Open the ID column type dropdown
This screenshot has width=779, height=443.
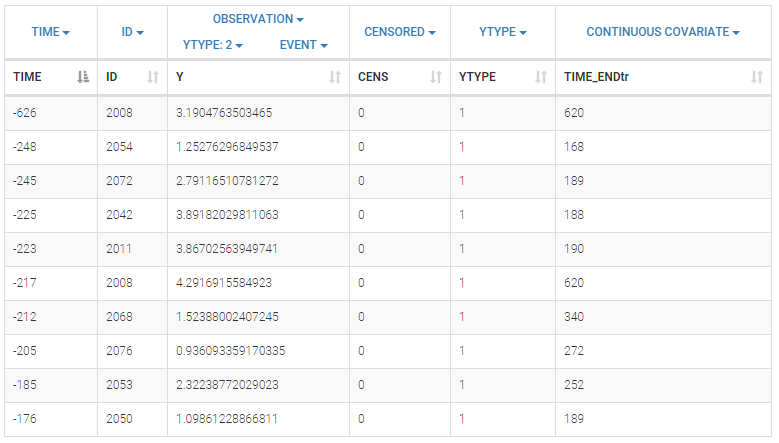(133, 32)
